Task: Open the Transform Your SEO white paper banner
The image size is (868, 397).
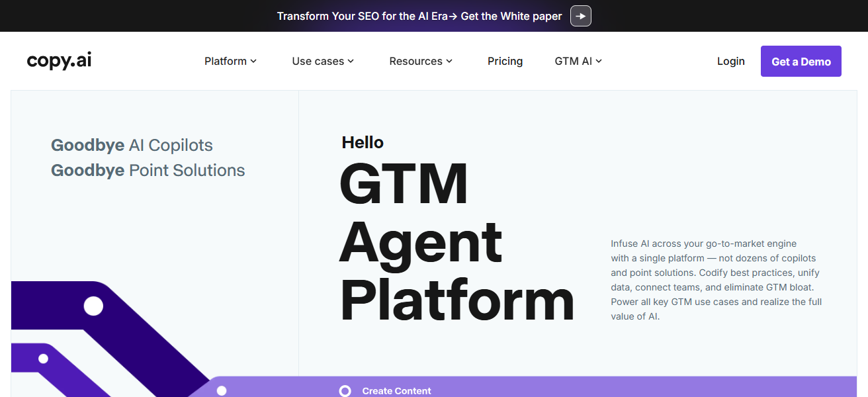Action: (419, 16)
